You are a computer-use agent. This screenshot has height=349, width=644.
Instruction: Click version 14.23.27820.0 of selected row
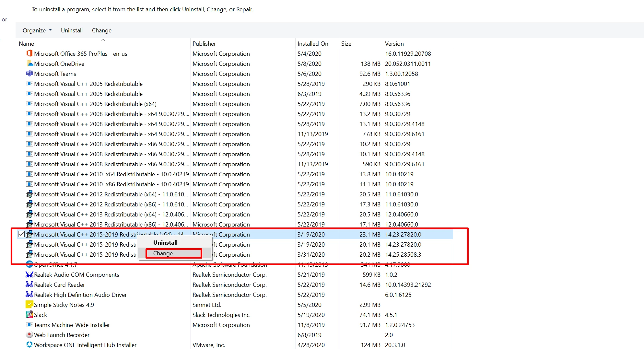click(x=403, y=234)
